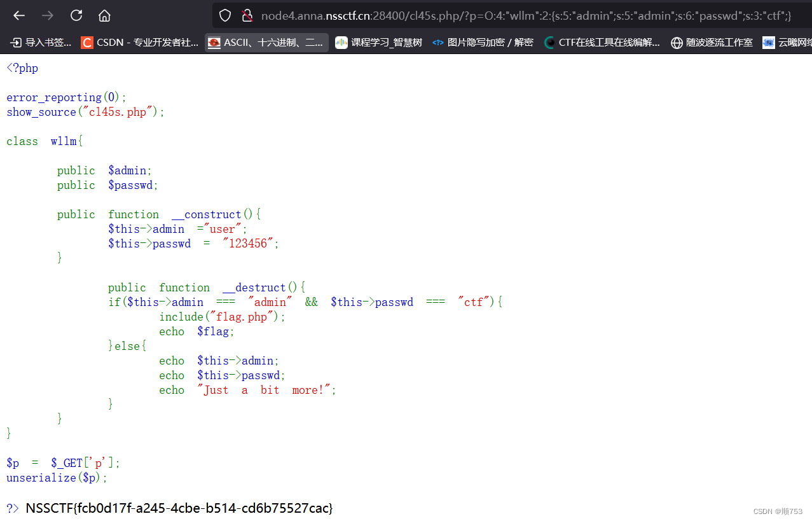Click the 随波逐流 globe favicon
The width and height of the screenshot is (812, 521).
click(x=677, y=43)
